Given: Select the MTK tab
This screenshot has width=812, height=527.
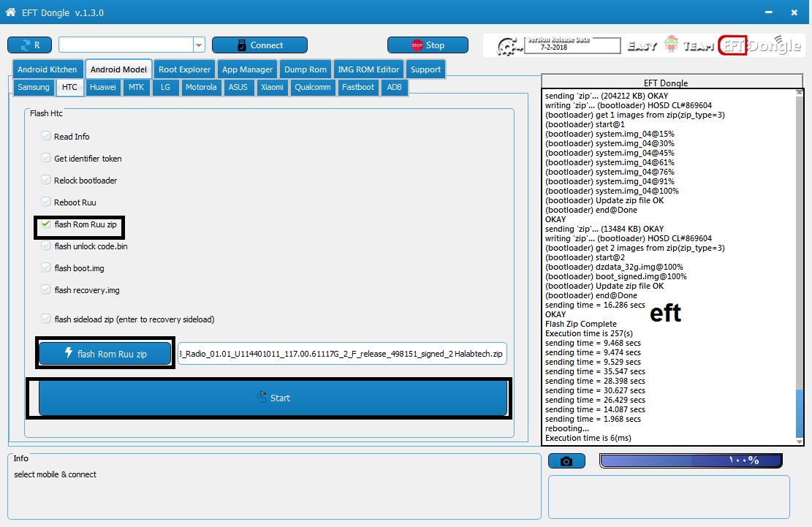Looking at the screenshot, I should [136, 87].
